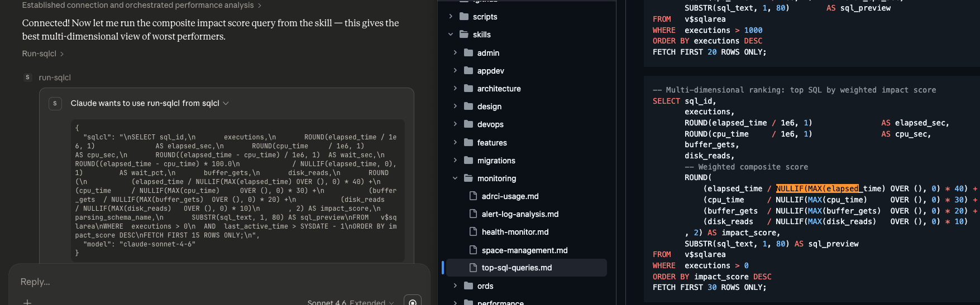
Task: Click the health-monitor.md file icon
Action: pyautogui.click(x=473, y=232)
